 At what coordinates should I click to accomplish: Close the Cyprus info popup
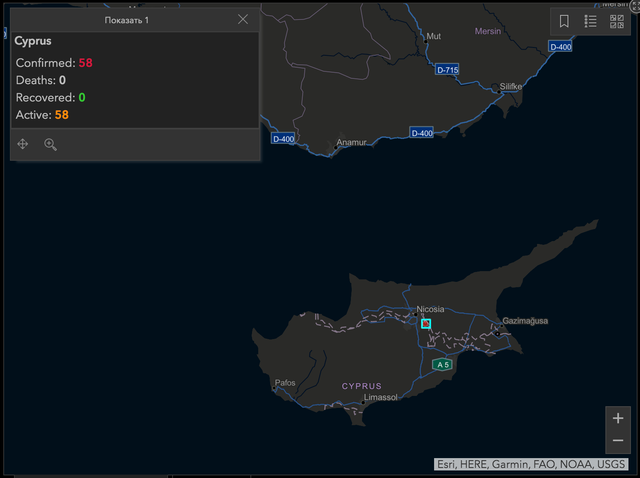point(243,19)
